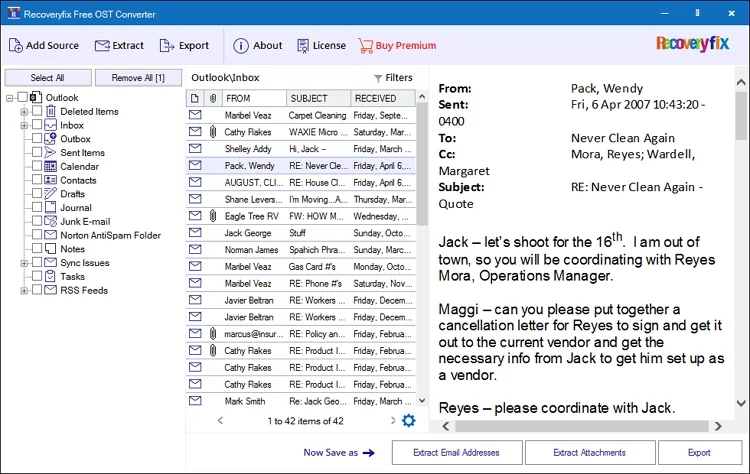Image resolution: width=750 pixels, height=474 pixels.
Task: Sort emails by SUBJECT column header
Action: coord(319,99)
